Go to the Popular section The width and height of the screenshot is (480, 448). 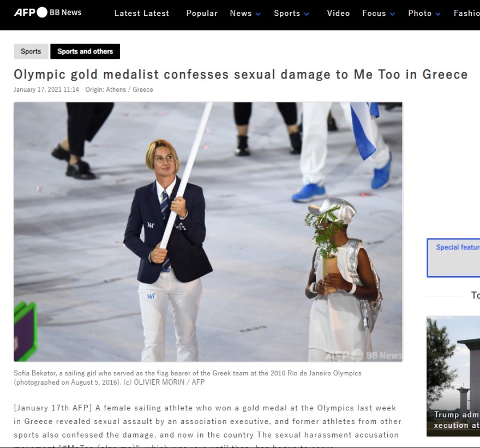click(202, 13)
